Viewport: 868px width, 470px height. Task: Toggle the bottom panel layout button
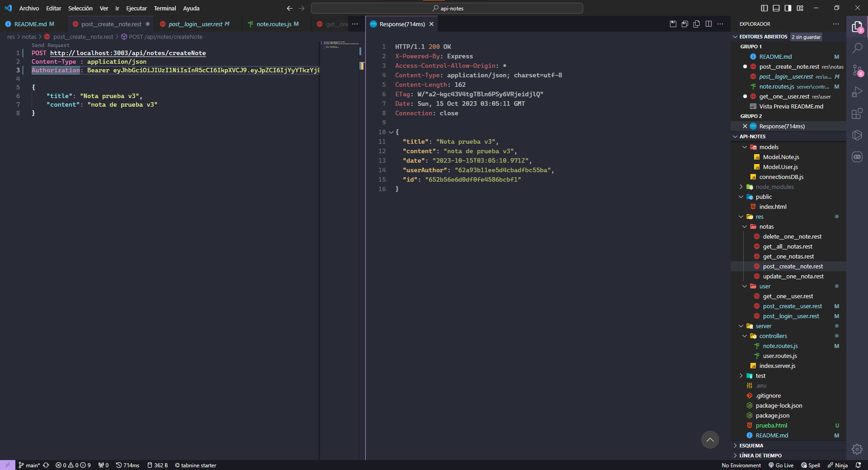(776, 8)
